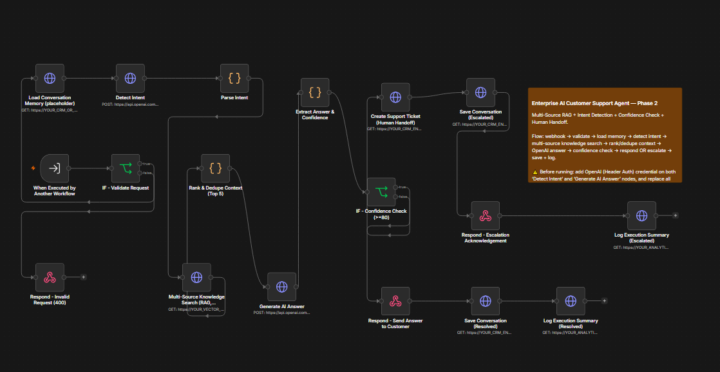Add node after Respond - Invalid Request plus

tap(83, 277)
